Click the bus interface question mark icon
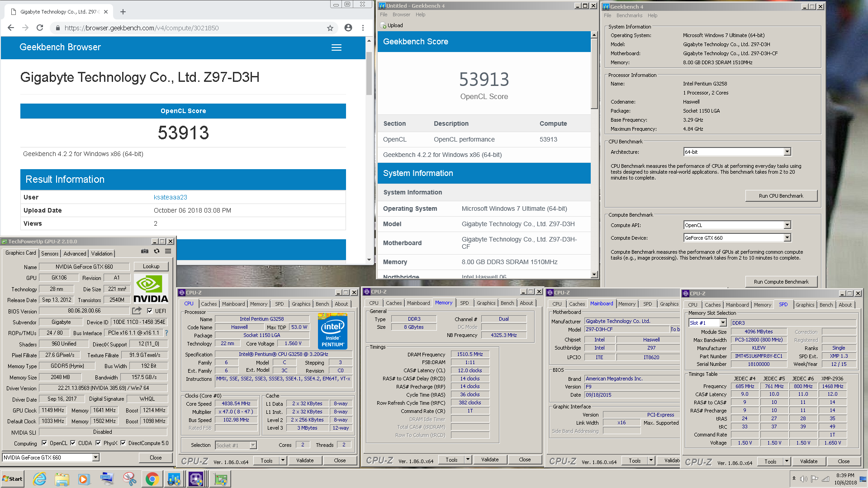 point(166,333)
